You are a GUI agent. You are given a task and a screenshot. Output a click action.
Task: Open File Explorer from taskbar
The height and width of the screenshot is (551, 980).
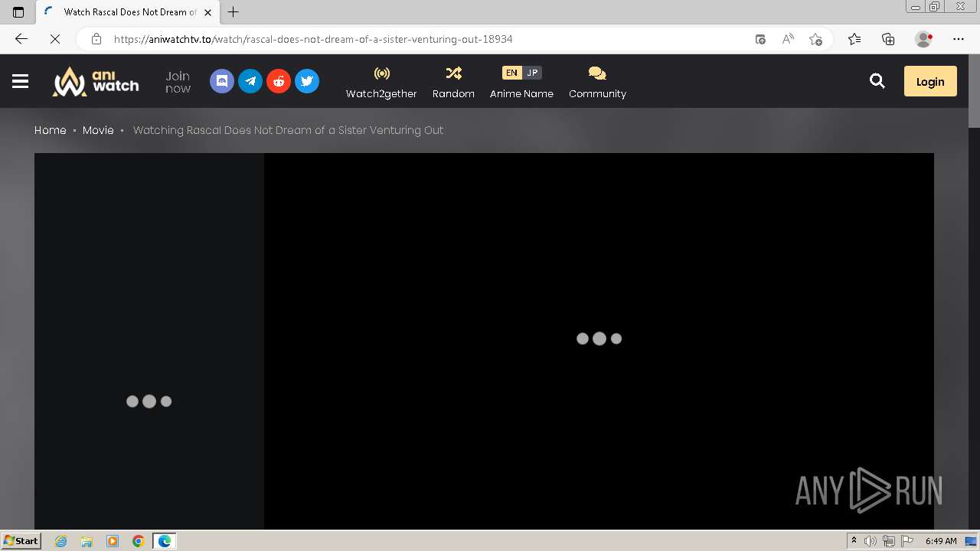87,541
